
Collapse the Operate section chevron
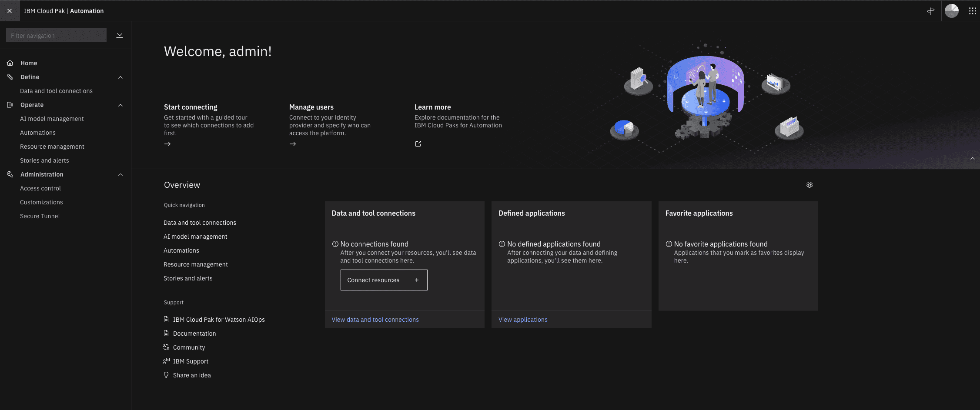tap(120, 105)
